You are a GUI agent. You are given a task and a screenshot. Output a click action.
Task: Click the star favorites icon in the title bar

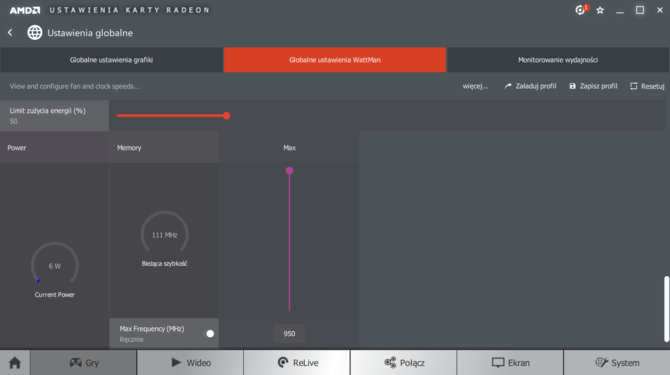coord(600,10)
